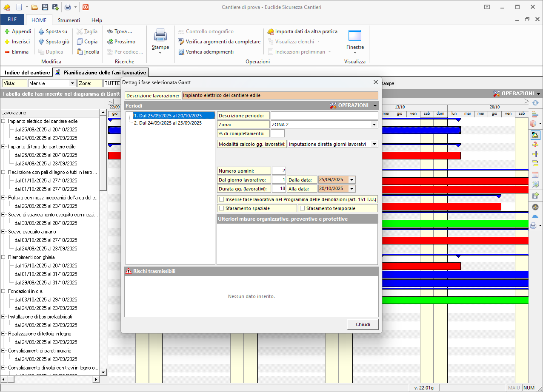Image resolution: width=543 pixels, height=392 pixels.
Task: Click the calendar icon in right sidebar
Action: [x=535, y=175]
